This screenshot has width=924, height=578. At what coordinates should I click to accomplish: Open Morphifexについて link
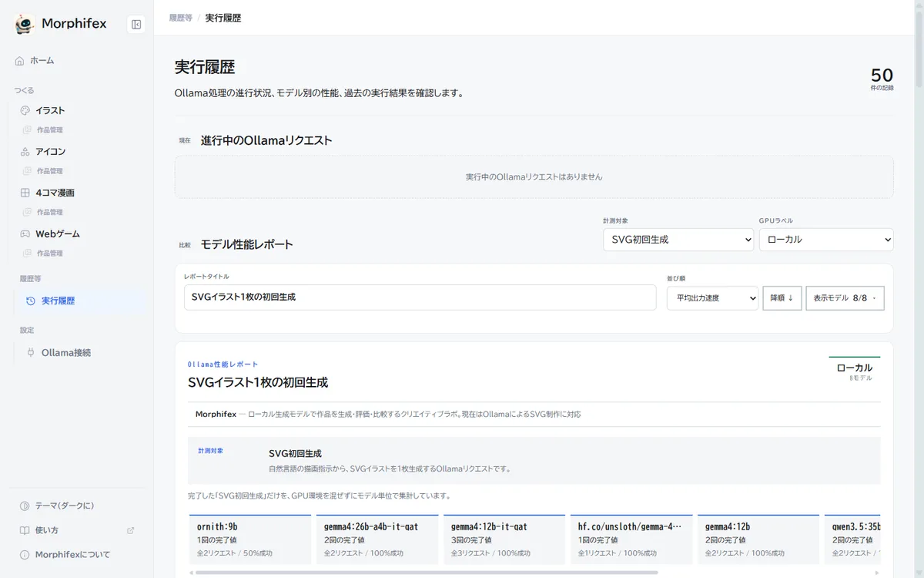[72, 555]
